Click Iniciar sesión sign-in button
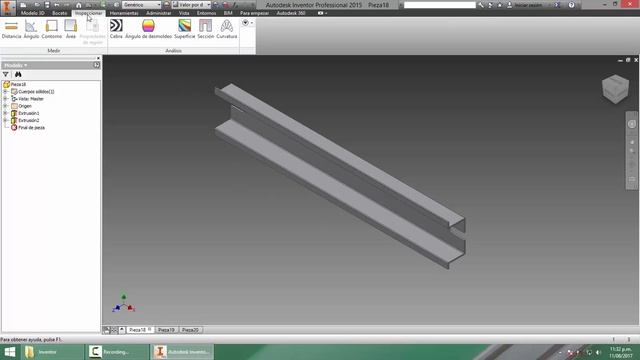Viewport: 640px width, 360px height. (x=524, y=5)
